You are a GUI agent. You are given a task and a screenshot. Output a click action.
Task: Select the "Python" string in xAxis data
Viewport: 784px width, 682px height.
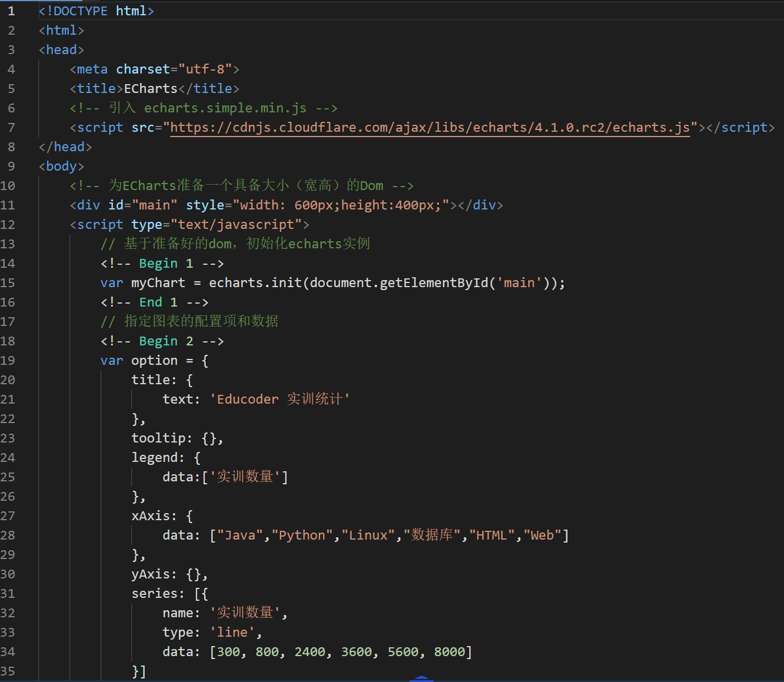[x=302, y=535]
